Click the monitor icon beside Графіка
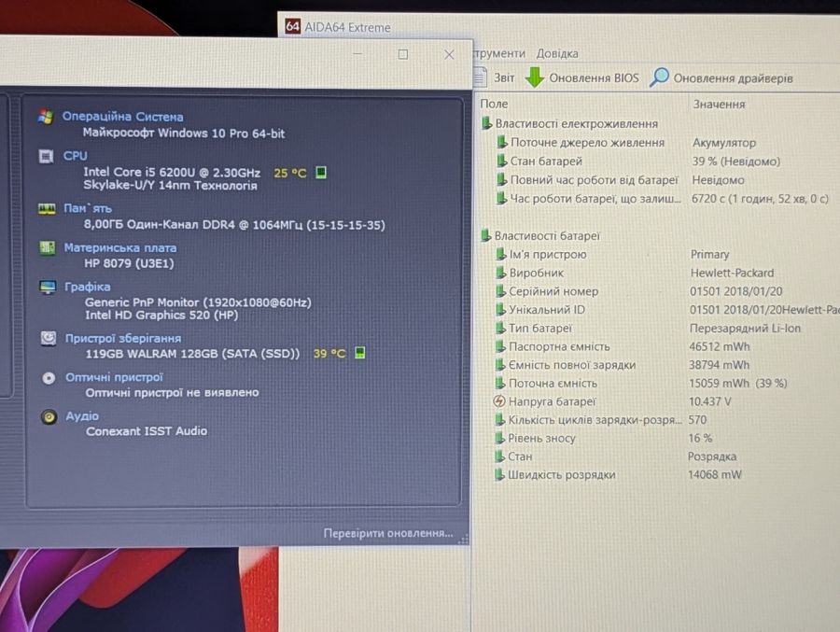The image size is (840, 632). click(48, 287)
